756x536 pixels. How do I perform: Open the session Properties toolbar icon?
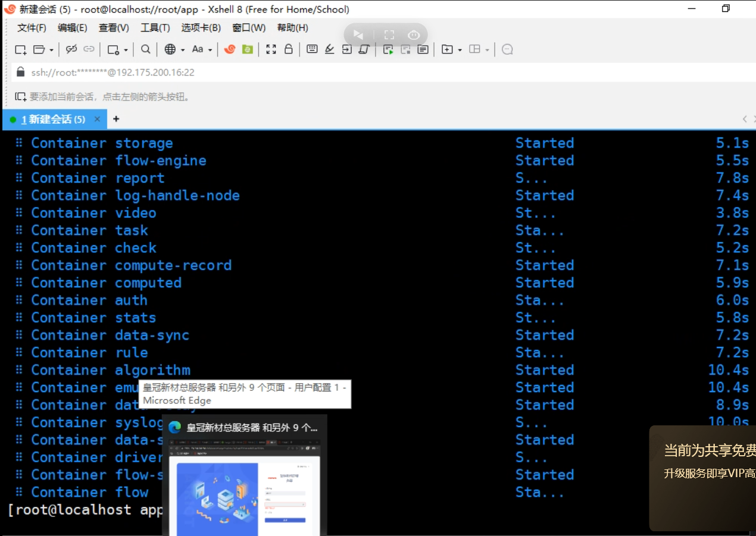click(x=113, y=49)
